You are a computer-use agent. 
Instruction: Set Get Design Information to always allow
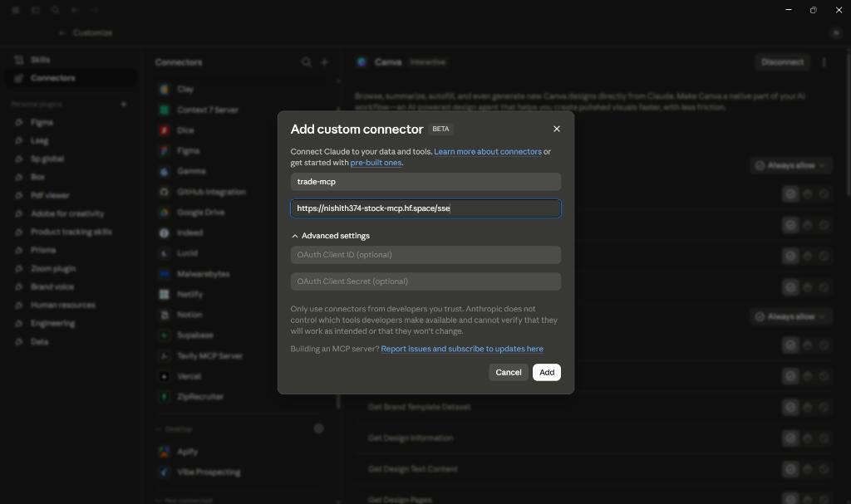[x=790, y=438]
